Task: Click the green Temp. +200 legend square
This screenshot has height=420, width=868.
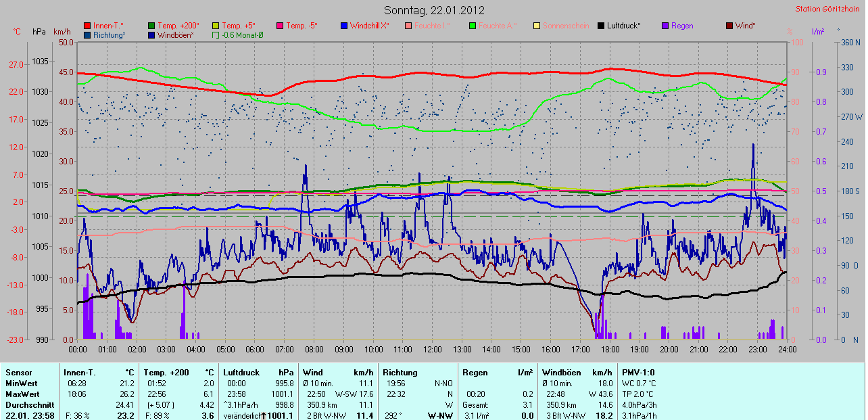Action: click(151, 26)
